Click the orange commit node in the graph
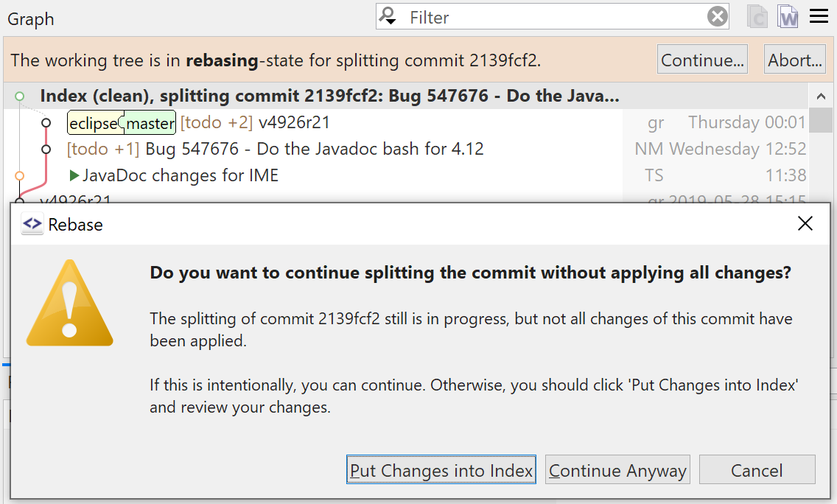Image resolution: width=837 pixels, height=504 pixels. [20, 176]
